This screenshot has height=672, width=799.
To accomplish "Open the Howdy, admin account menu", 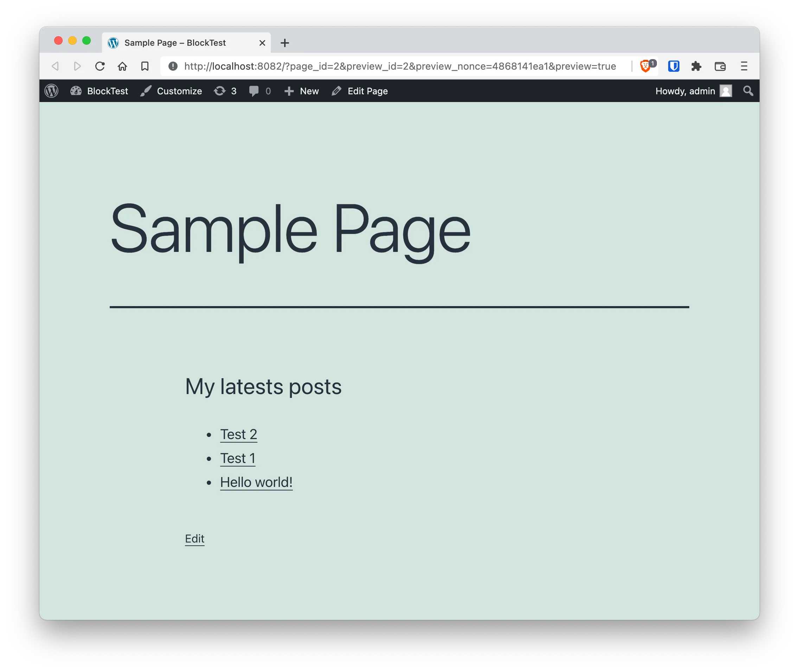I will click(693, 91).
